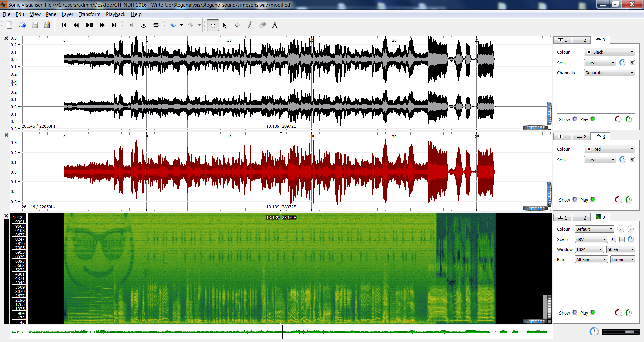Click the blue playback speed dial at bottom right

(594, 332)
